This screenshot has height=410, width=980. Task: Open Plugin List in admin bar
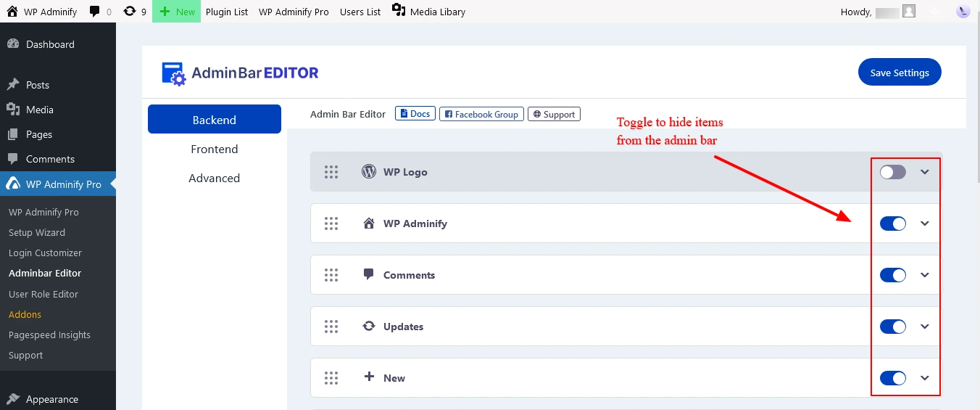(227, 12)
